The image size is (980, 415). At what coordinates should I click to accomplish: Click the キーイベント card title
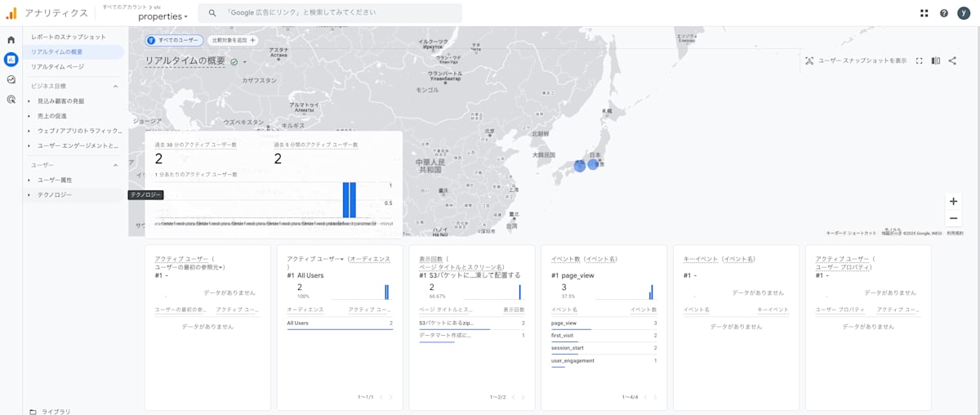pyautogui.click(x=700, y=259)
